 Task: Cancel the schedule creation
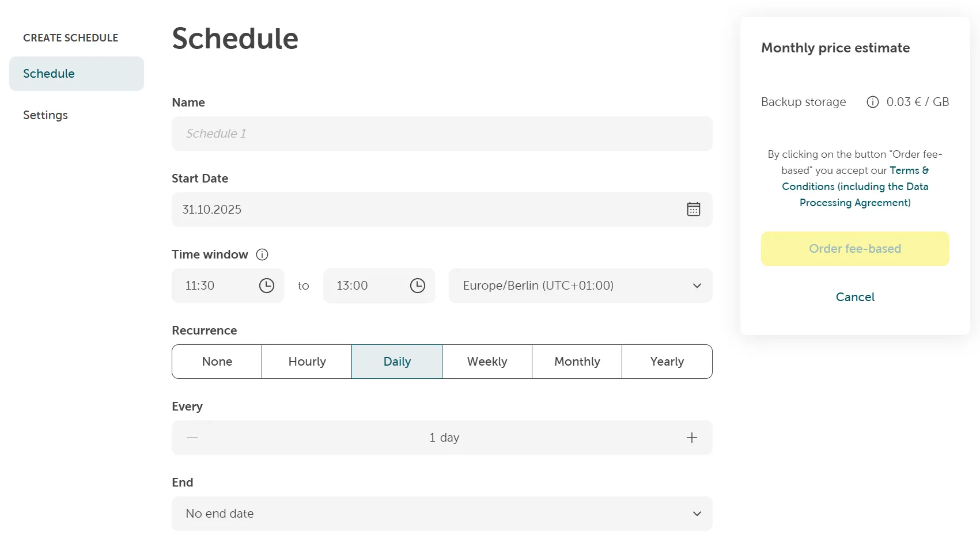pyautogui.click(x=854, y=297)
